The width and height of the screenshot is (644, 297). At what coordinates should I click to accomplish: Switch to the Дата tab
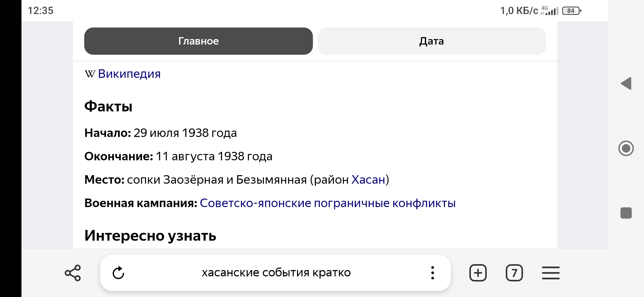tap(432, 41)
